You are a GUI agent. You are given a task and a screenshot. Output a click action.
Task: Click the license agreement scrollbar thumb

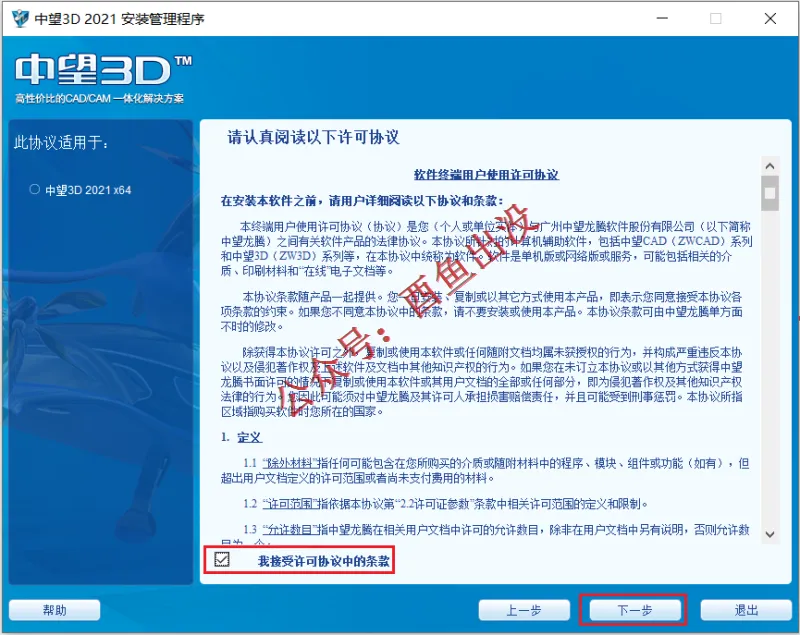pos(770,193)
